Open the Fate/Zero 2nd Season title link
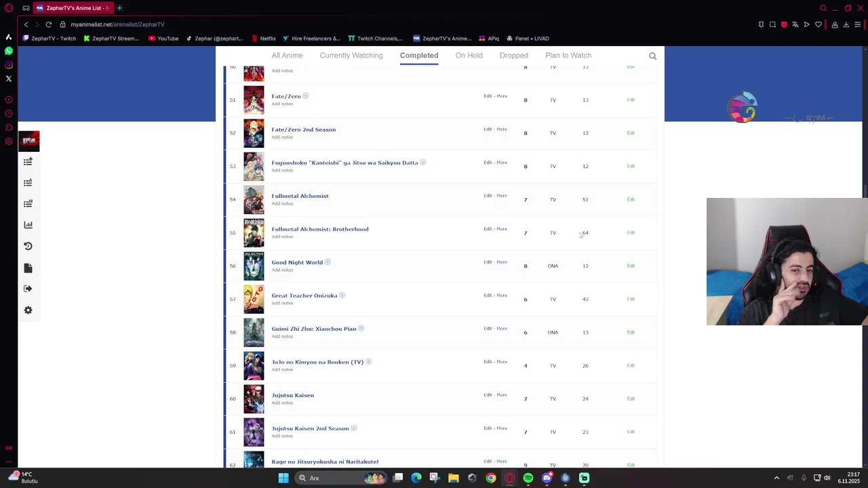868x488 pixels. coord(303,129)
